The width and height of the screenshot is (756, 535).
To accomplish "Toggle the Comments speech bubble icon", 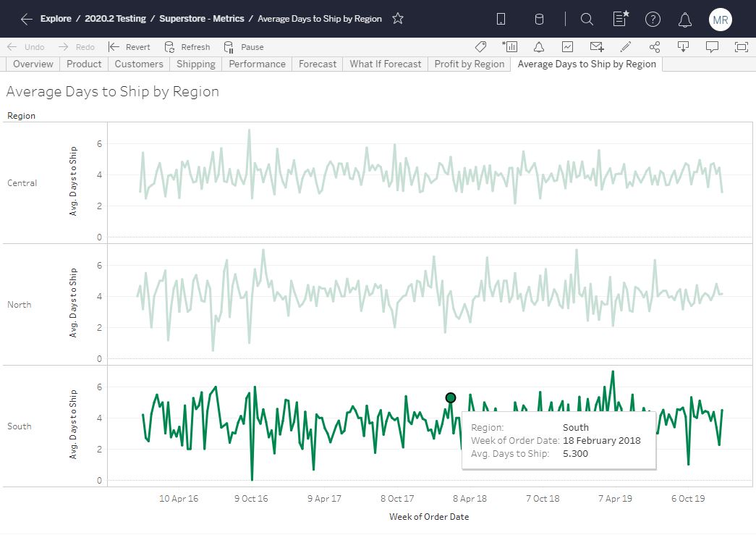I will [712, 47].
